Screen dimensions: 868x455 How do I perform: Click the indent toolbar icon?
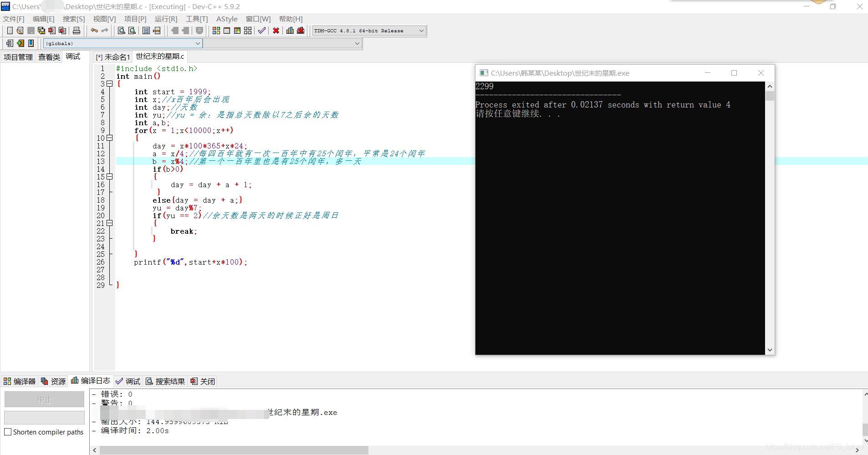coord(185,31)
